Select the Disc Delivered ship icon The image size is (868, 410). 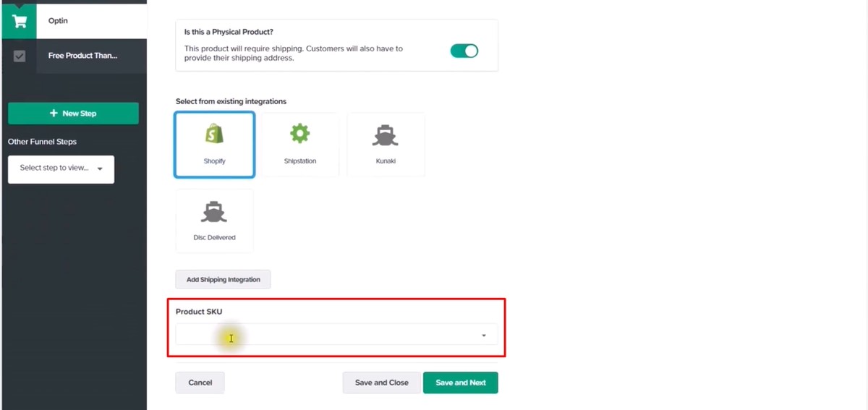[x=214, y=211]
